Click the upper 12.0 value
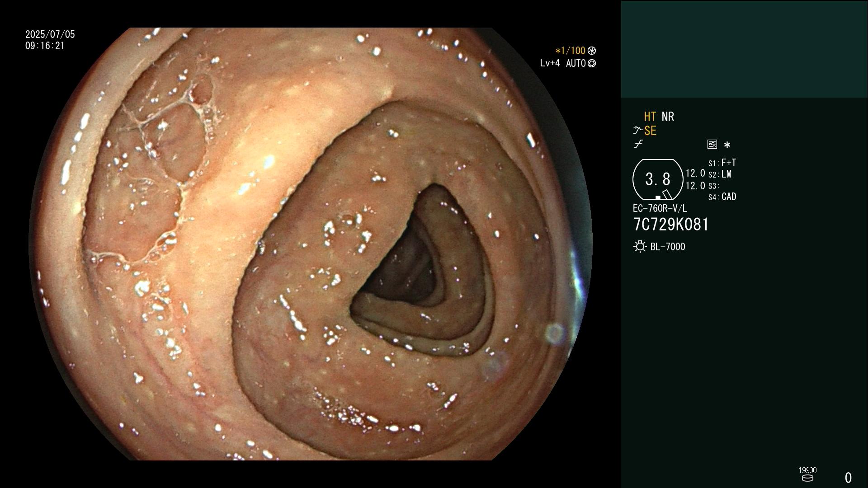This screenshot has height=488, width=868. pos(695,173)
